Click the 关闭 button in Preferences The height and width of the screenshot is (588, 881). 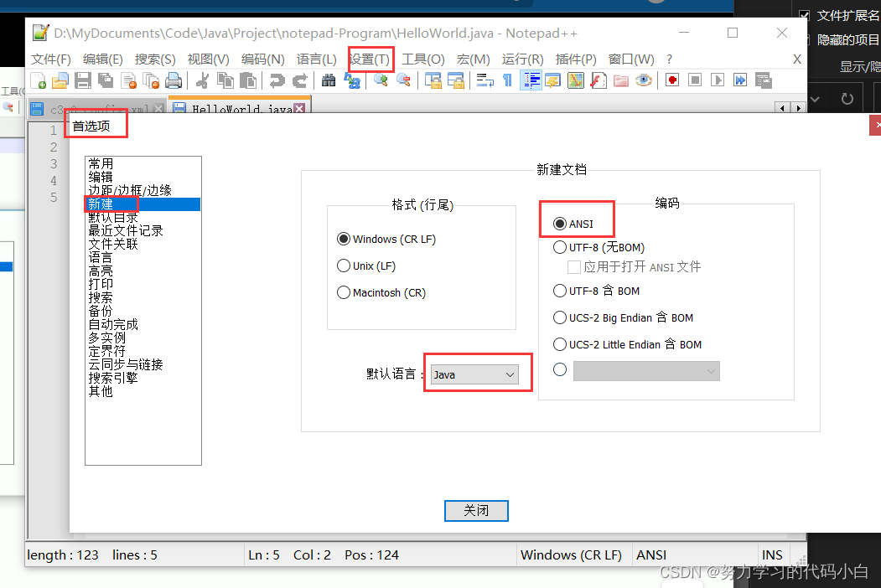(x=476, y=510)
